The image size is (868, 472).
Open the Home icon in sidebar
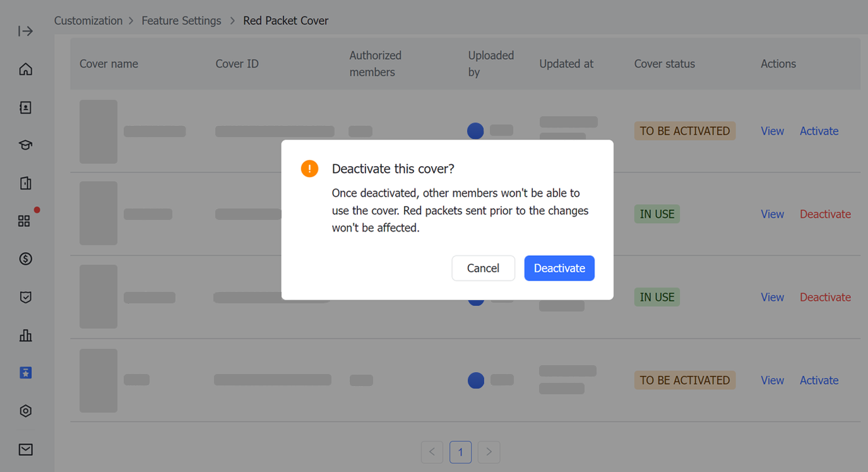(25, 70)
